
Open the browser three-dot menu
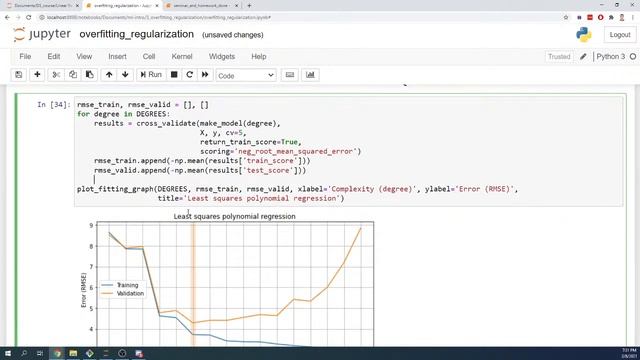[633, 18]
